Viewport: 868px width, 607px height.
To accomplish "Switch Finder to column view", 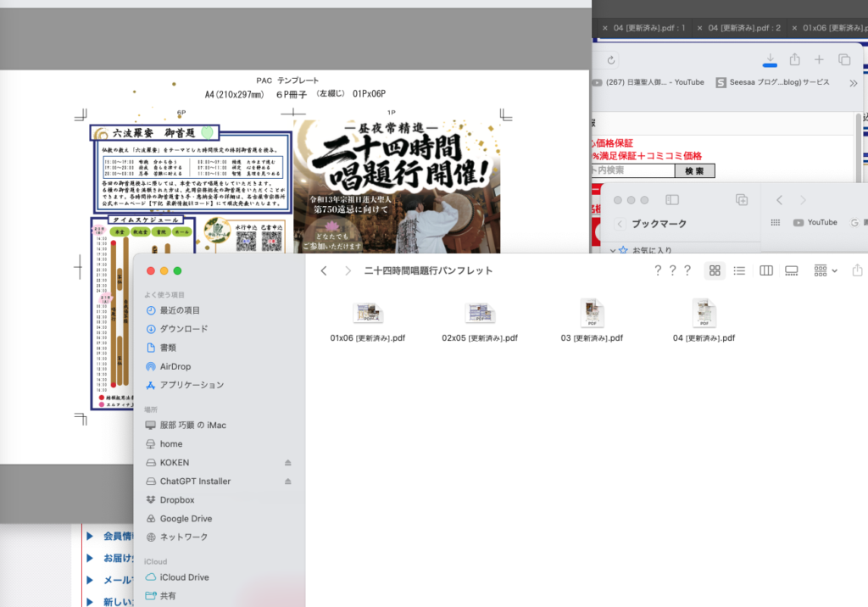I will pyautogui.click(x=766, y=270).
